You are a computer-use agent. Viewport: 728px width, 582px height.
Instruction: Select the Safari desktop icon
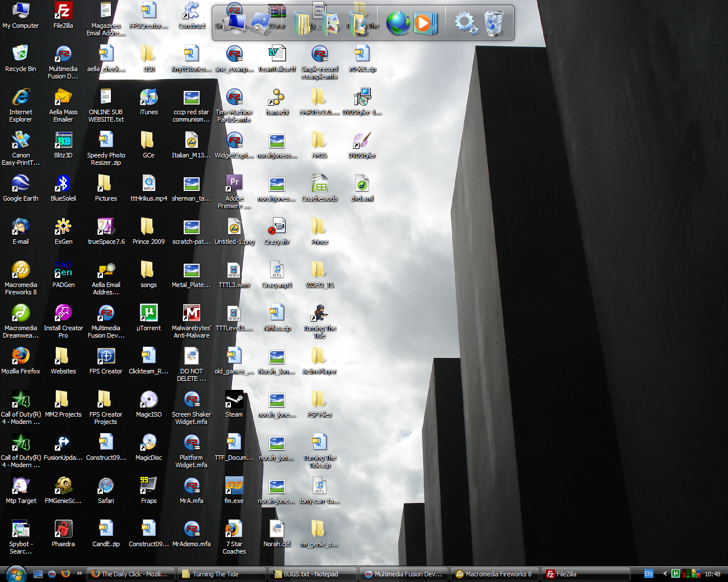(106, 490)
